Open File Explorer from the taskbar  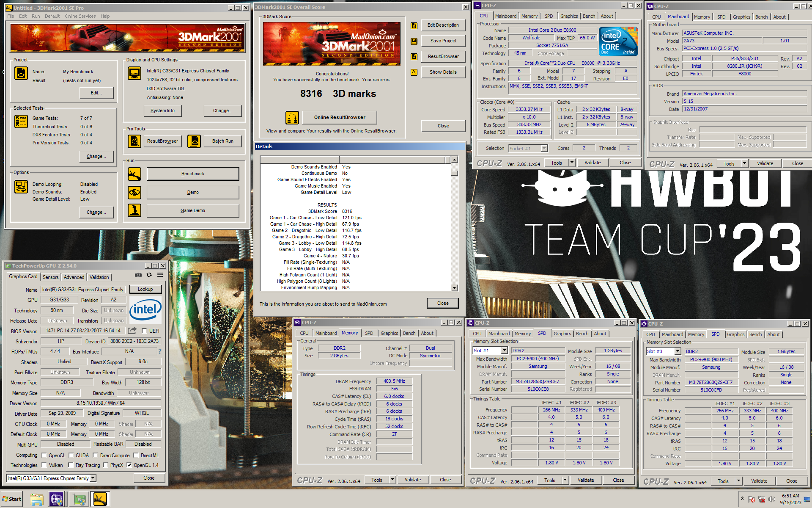pyautogui.click(x=37, y=499)
